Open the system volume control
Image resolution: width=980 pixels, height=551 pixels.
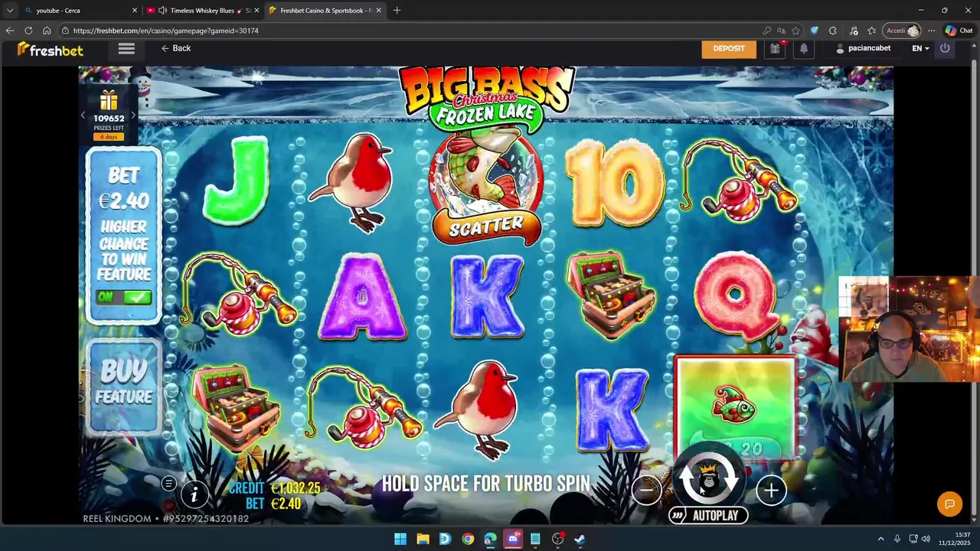(926, 539)
